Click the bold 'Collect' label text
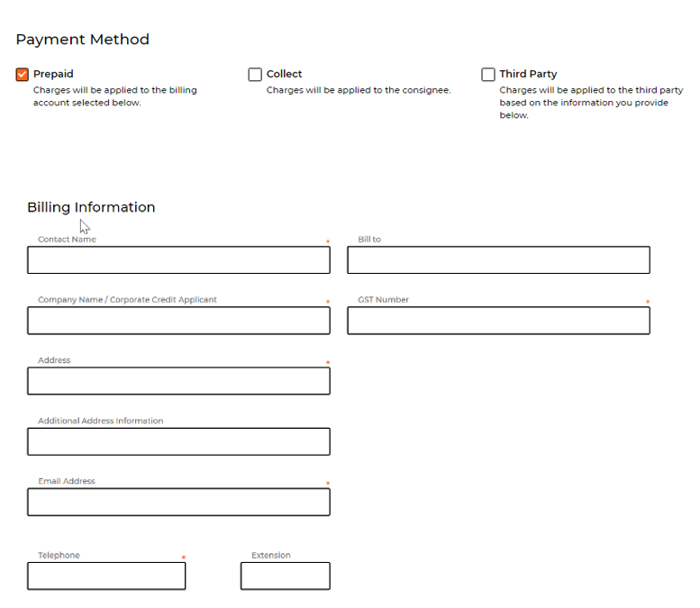 tap(284, 74)
